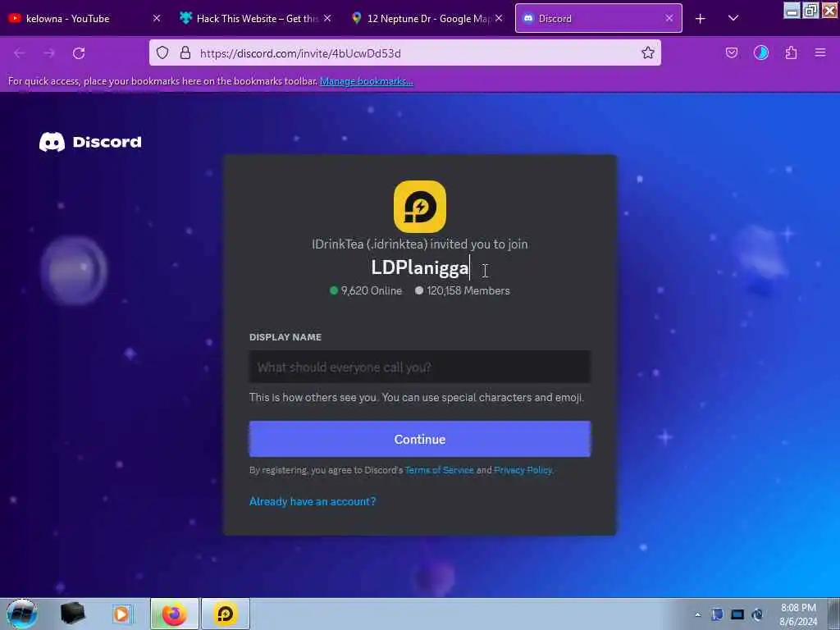The height and width of the screenshot is (630, 840).
Task: Close the Discord tab
Action: click(x=669, y=18)
